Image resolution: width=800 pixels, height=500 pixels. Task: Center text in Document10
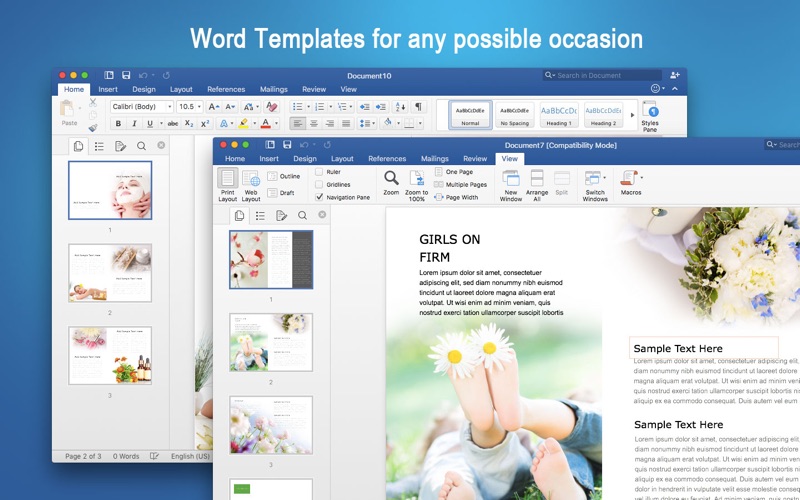pos(314,123)
